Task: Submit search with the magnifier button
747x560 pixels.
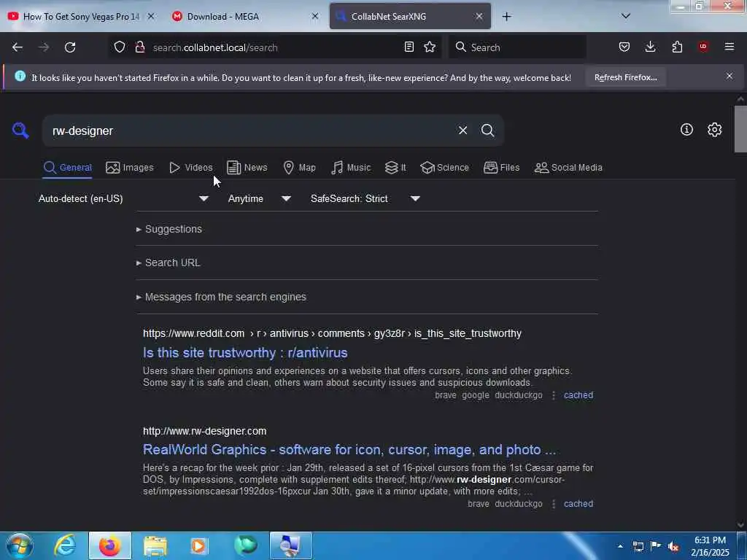Action: [487, 130]
